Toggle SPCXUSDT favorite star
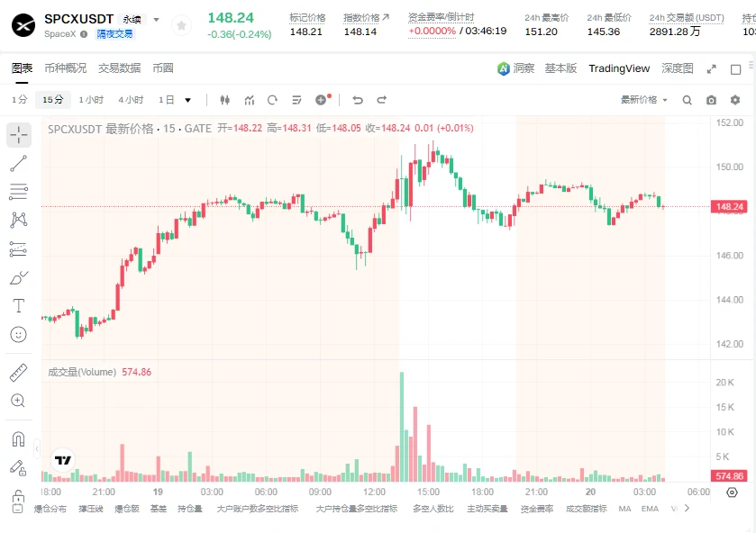Screen dimensions: 756x533 (182, 25)
